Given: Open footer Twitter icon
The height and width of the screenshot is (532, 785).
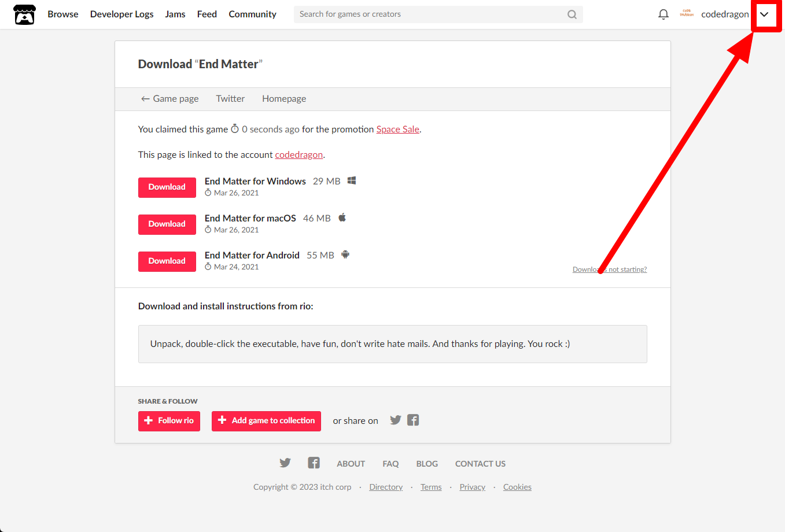Looking at the screenshot, I should tap(285, 463).
